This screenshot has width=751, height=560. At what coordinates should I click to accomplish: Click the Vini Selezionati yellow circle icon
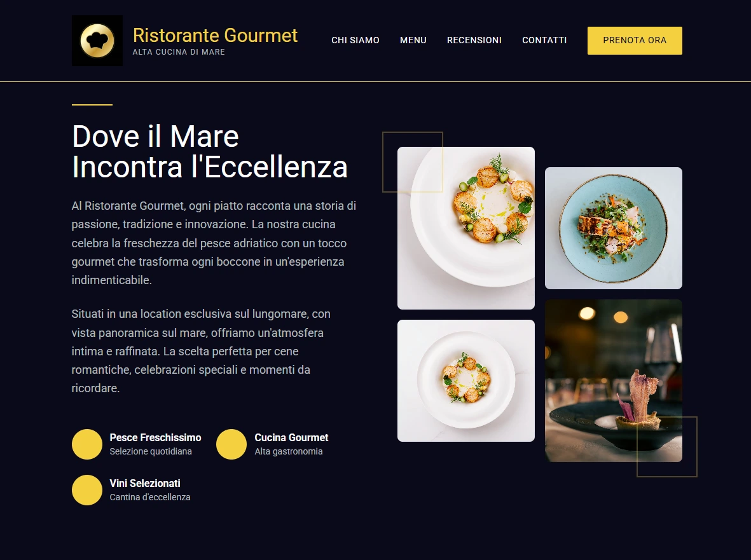click(x=87, y=490)
